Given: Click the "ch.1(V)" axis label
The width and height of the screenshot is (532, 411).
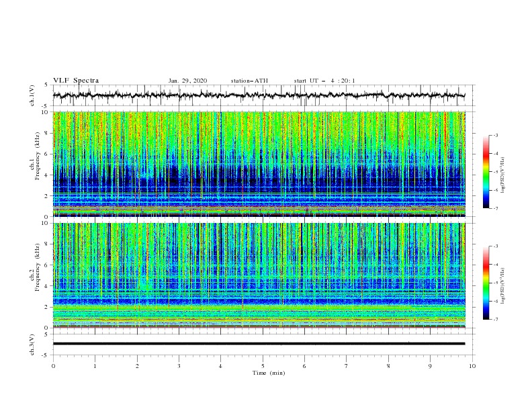Looking at the screenshot, I should (x=32, y=95).
